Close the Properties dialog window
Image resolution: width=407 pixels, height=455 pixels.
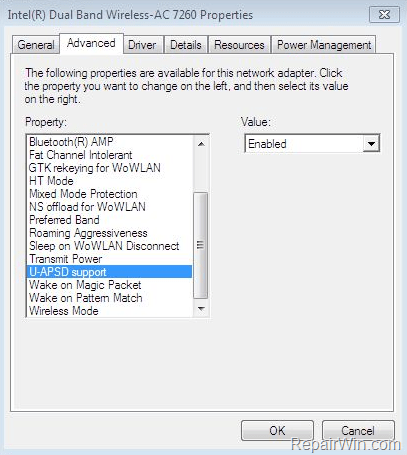384,15
